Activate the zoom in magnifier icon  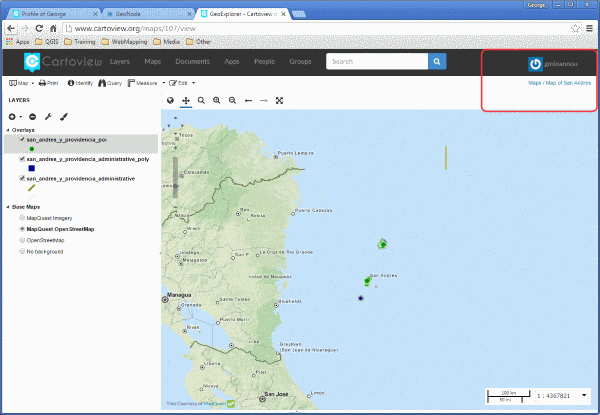point(217,101)
